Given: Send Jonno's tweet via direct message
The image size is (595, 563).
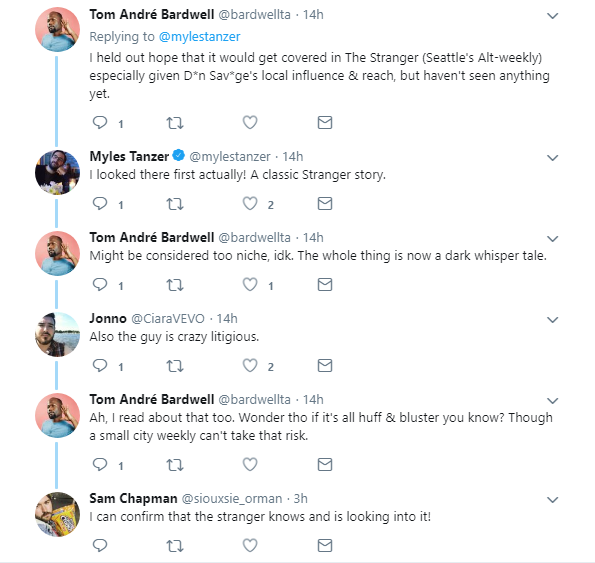Looking at the screenshot, I should 325,366.
